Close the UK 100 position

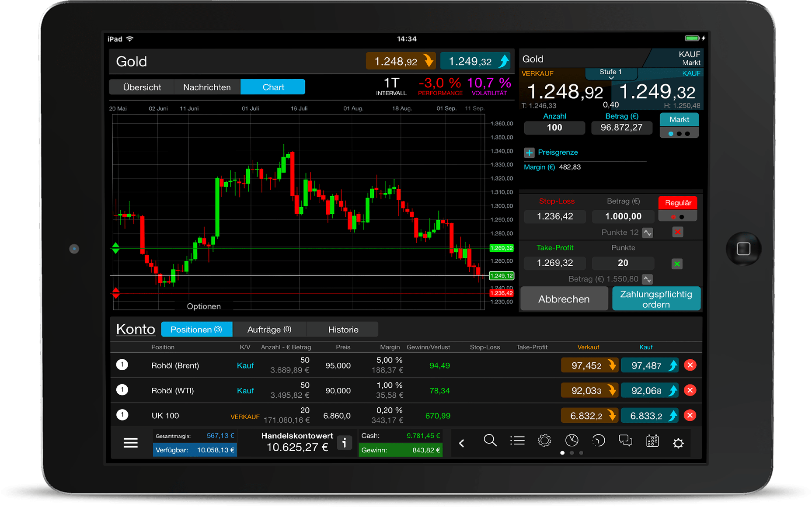[690, 416]
